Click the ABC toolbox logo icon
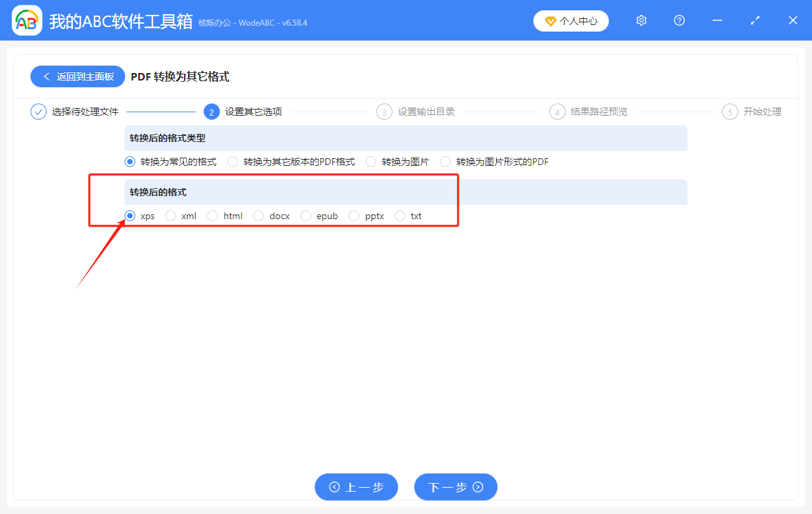This screenshot has width=812, height=514. point(26,20)
